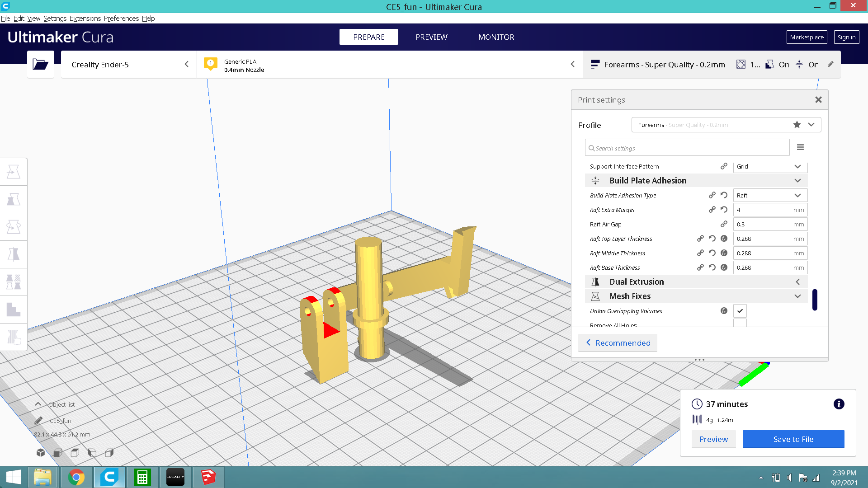Open Support Interface Pattern dropdown
The height and width of the screenshot is (488, 868).
pos(770,166)
